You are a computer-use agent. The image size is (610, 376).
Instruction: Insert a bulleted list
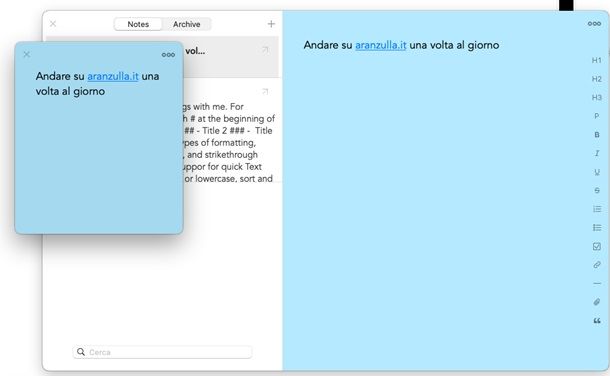pyautogui.click(x=597, y=227)
